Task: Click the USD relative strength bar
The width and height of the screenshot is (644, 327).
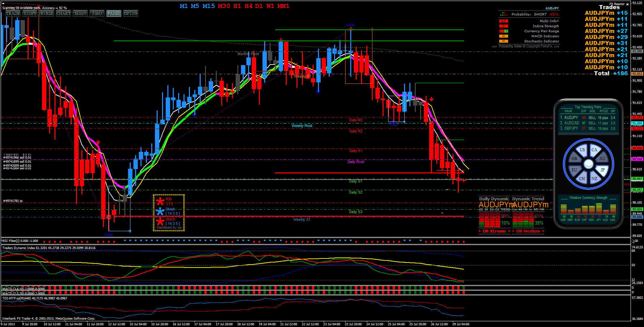Action: click(x=564, y=209)
